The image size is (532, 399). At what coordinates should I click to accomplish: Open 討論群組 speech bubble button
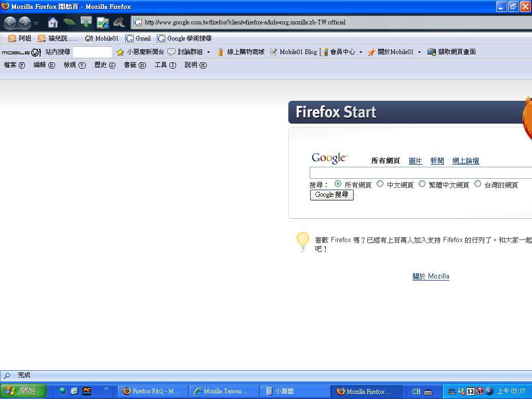185,52
